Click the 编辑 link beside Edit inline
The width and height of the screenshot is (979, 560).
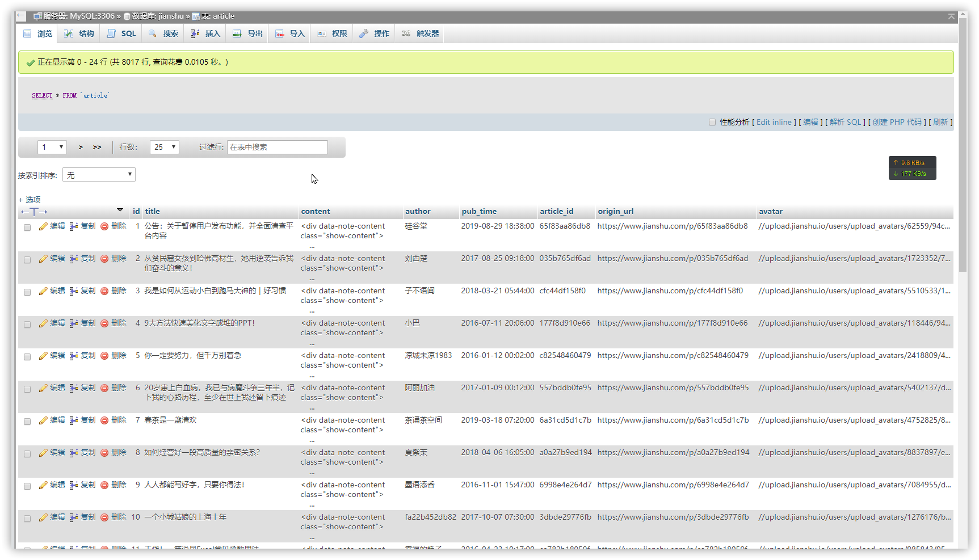click(810, 122)
